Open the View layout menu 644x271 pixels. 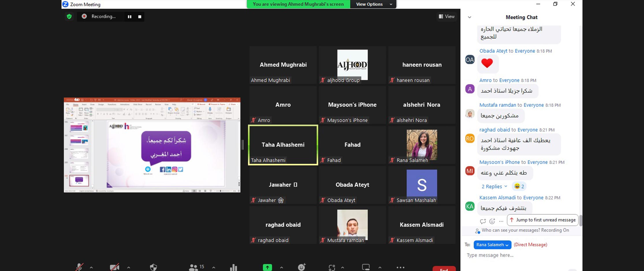(446, 16)
